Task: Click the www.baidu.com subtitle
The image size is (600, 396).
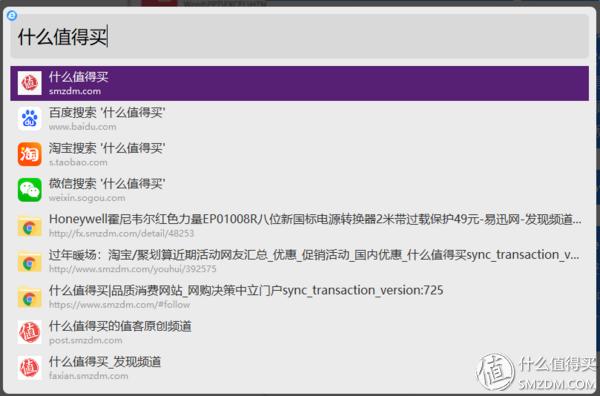Action: [x=83, y=127]
